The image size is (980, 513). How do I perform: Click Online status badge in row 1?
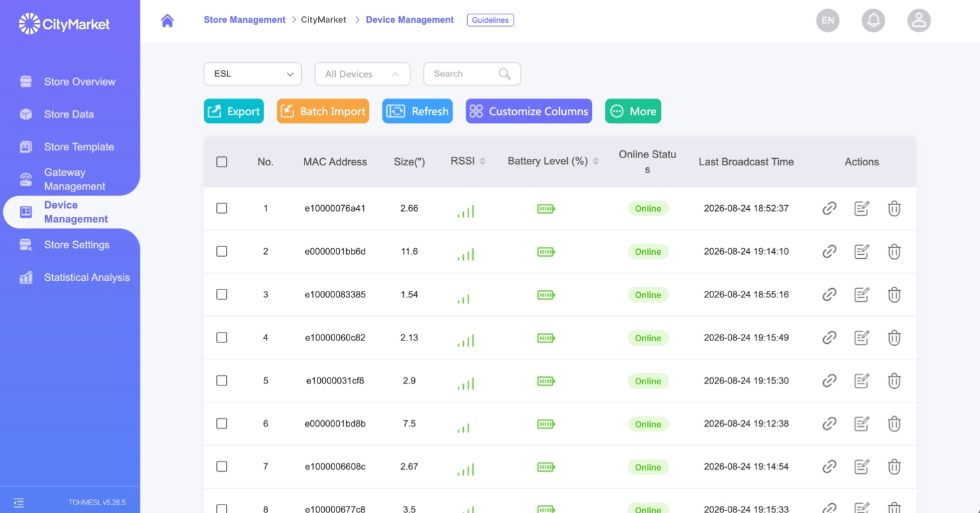(x=648, y=208)
